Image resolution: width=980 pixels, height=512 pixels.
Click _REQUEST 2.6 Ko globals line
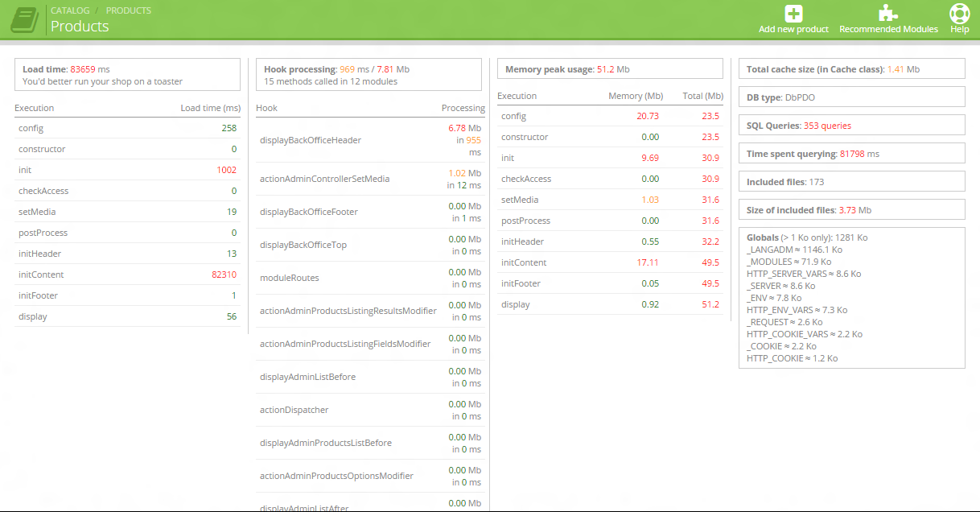pos(784,322)
